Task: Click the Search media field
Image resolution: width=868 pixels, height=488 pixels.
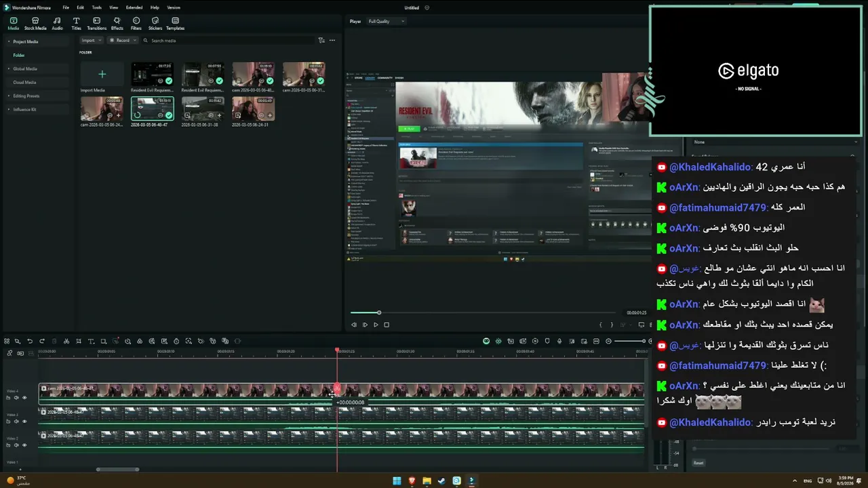Action: pos(227,41)
